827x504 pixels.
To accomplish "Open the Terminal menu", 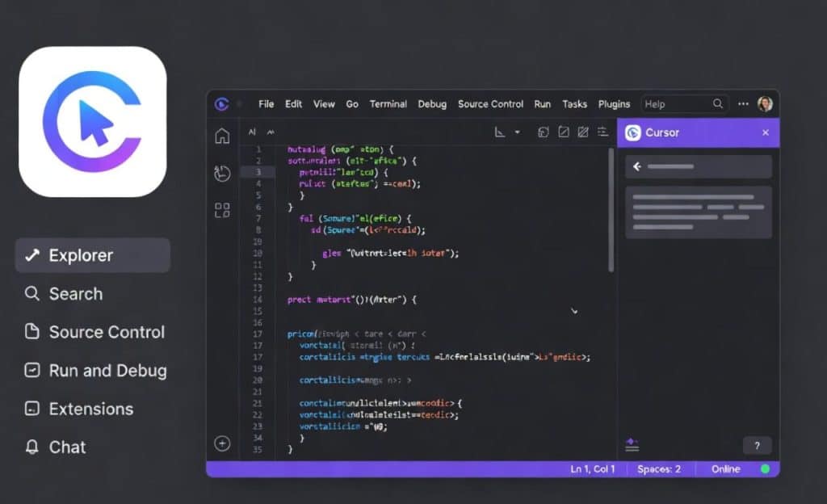I will (x=388, y=104).
